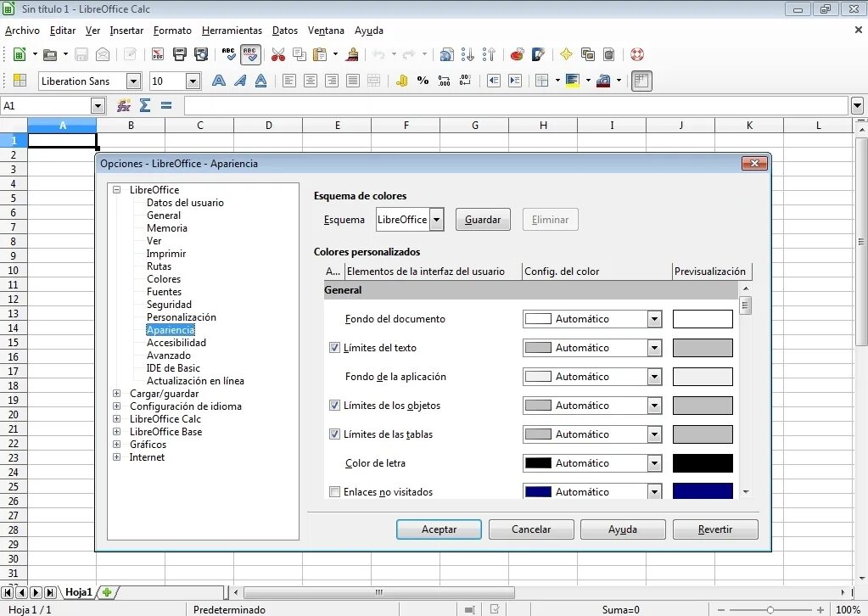Viewport: 868px width, 616px height.
Task: Open the Archivo menu
Action: click(22, 31)
